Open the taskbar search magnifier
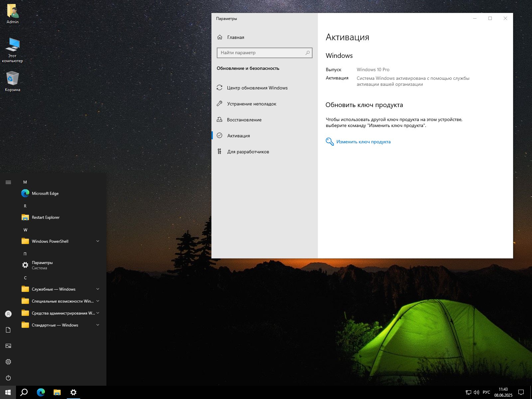Screen dimensions: 532x399 [x=24, y=392]
